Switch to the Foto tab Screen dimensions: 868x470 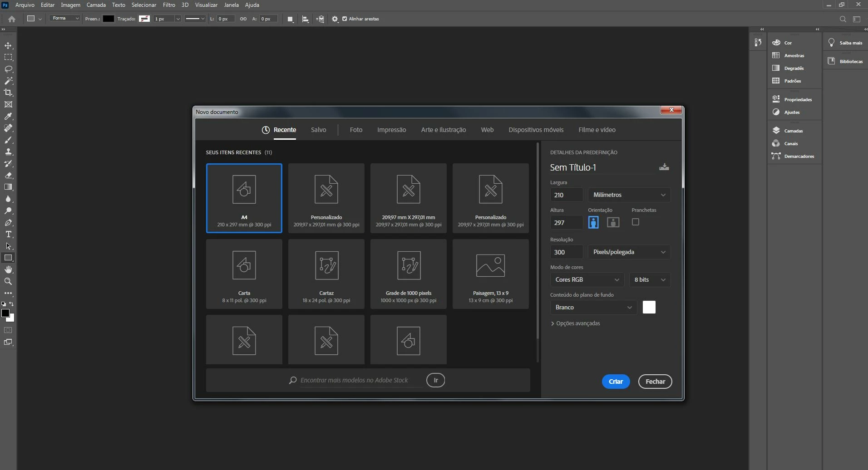(356, 130)
